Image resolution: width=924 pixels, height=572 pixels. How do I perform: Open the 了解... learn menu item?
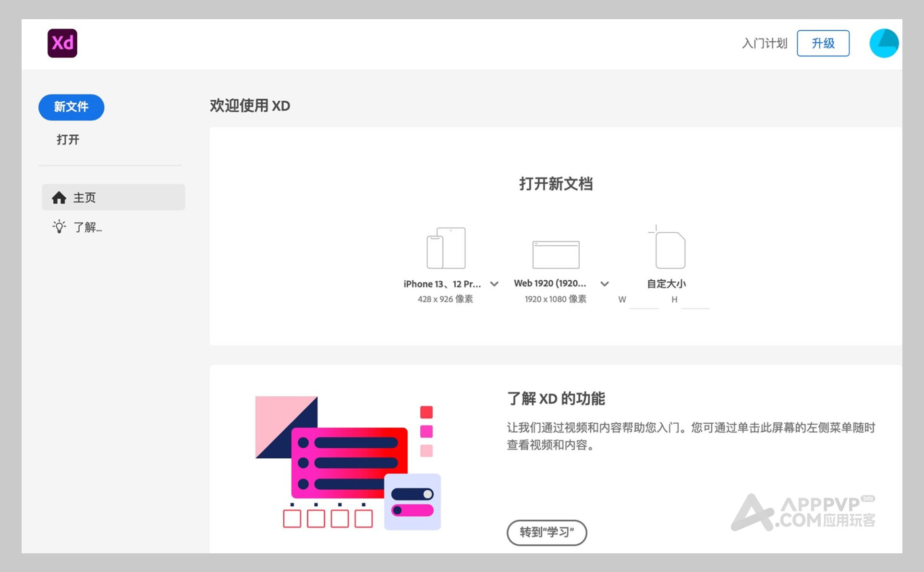coord(87,227)
